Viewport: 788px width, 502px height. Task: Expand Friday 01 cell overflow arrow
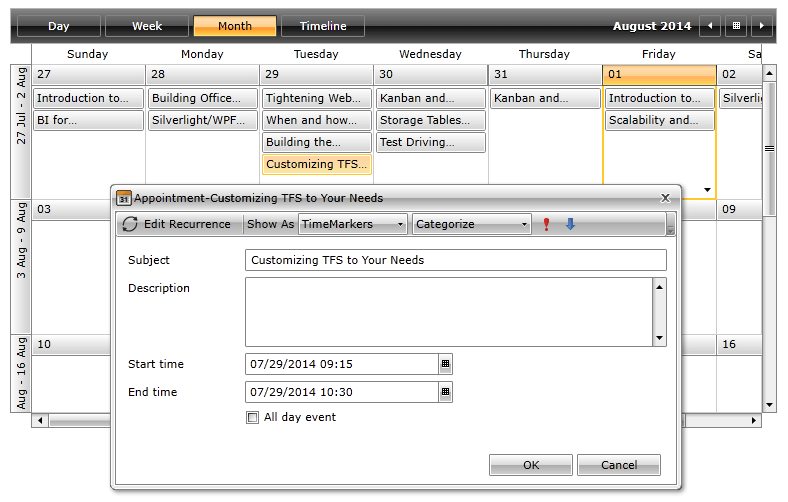(x=707, y=190)
